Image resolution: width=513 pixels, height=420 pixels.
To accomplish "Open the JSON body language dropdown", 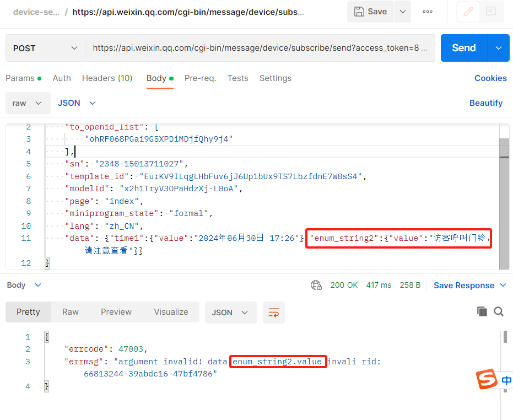I will 77,103.
